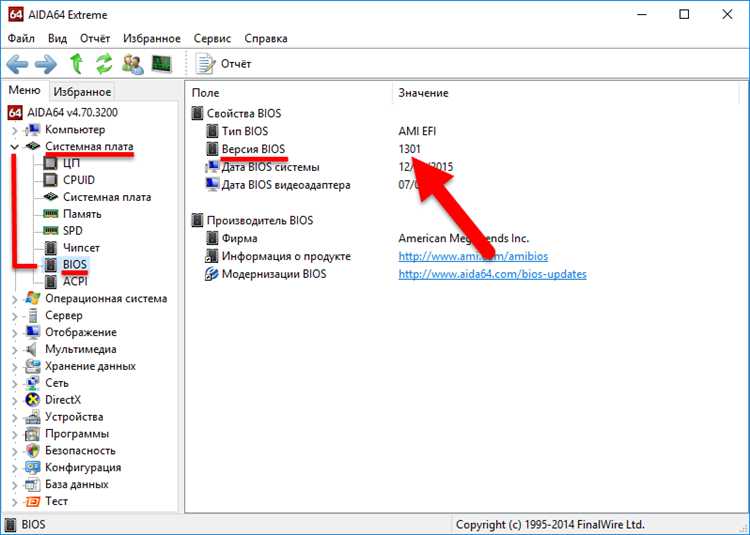Switch to the Избранное tab in sidebar
This screenshot has height=535, width=750.
(x=82, y=91)
